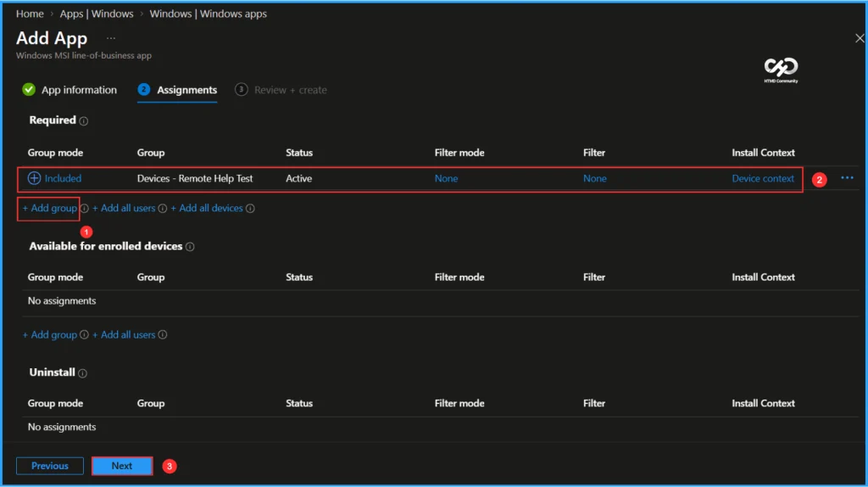This screenshot has height=487, width=868.
Task: Select Devices - Remote Help Test group cell
Action: coord(195,178)
